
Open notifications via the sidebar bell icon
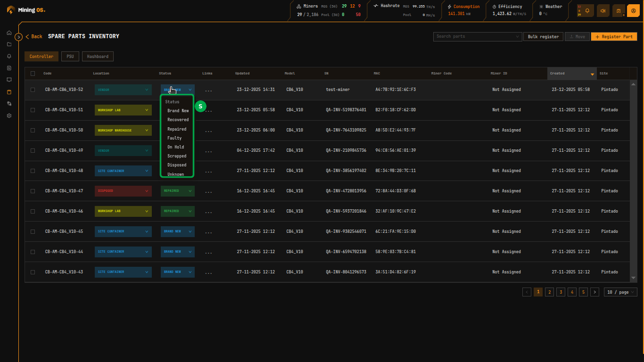(x=8, y=56)
